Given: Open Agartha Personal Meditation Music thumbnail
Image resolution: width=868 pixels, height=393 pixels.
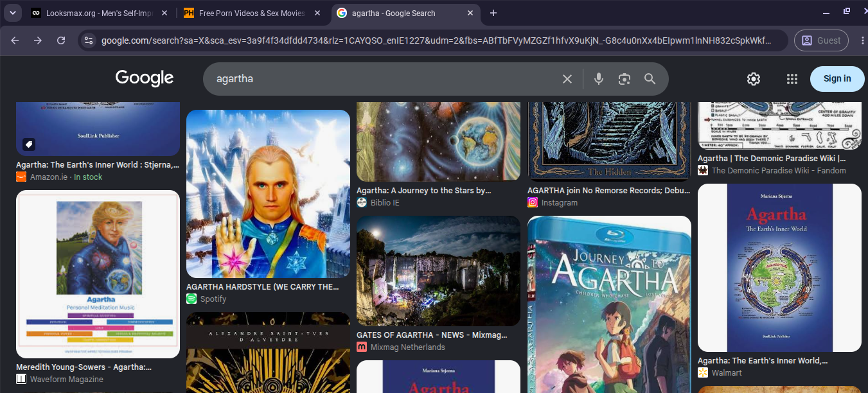Looking at the screenshot, I should [x=98, y=274].
